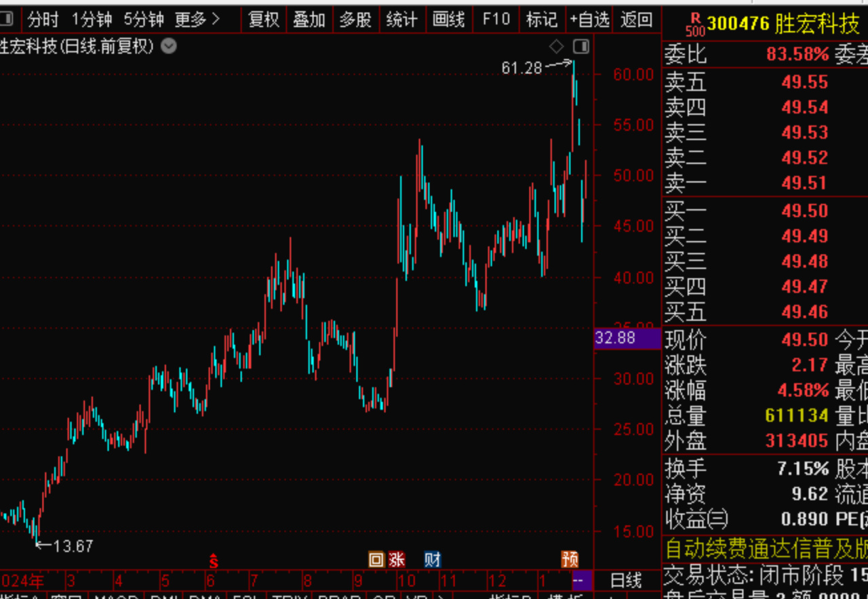The image size is (868, 599).
Task: Click the 13.67 low price label
Action: pyautogui.click(x=73, y=545)
